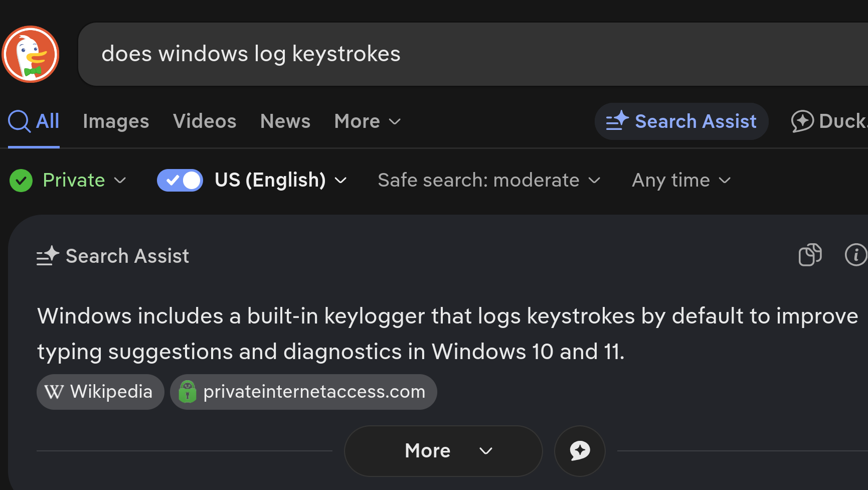Click the Search Assist pill button
The height and width of the screenshot is (490, 868).
(681, 121)
